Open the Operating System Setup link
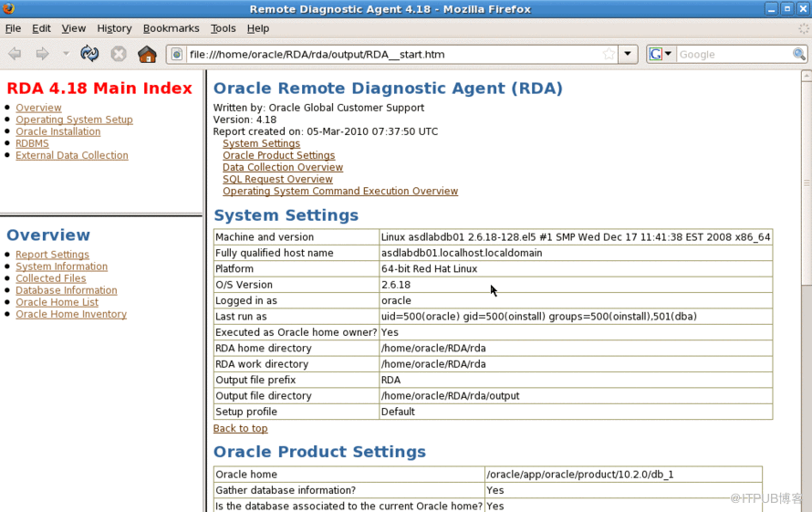Viewport: 812px width, 512px height. coord(74,120)
